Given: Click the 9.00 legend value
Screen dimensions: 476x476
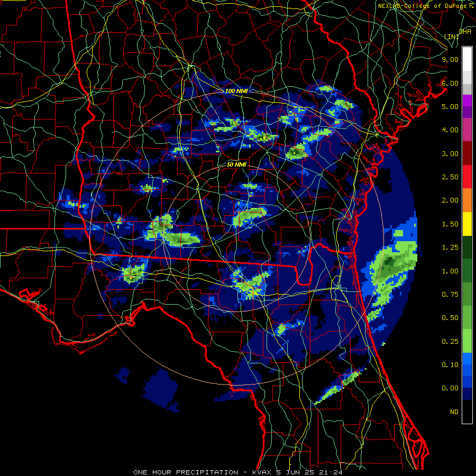Looking at the screenshot, I should coord(450,59).
